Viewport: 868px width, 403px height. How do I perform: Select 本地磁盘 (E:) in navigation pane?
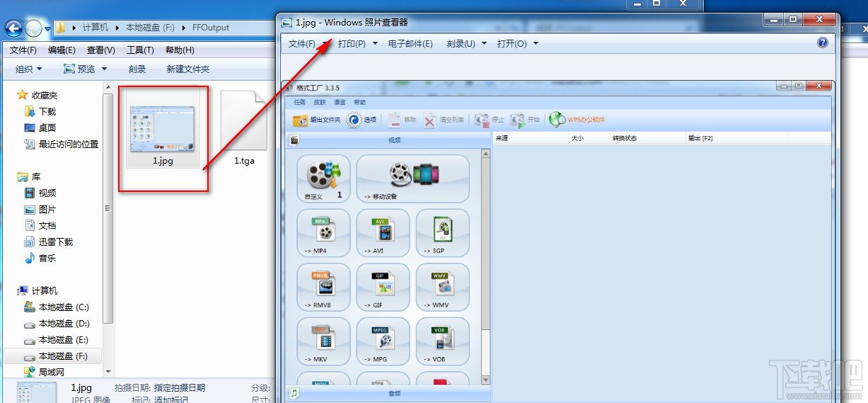point(56,339)
